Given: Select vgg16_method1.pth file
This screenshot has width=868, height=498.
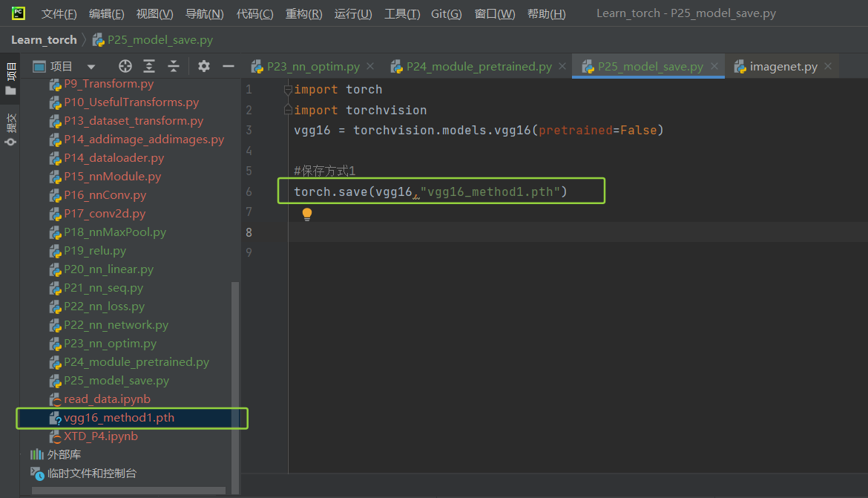Looking at the screenshot, I should click(119, 418).
